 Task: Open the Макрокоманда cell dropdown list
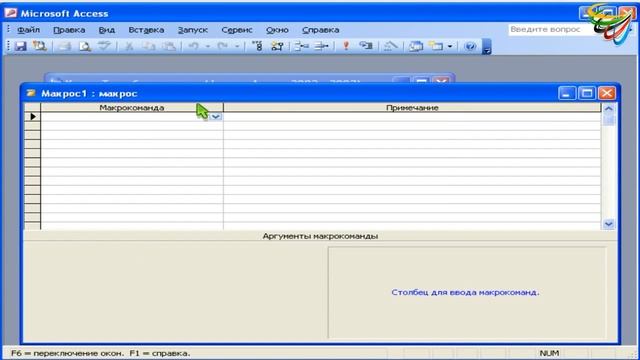tap(216, 117)
